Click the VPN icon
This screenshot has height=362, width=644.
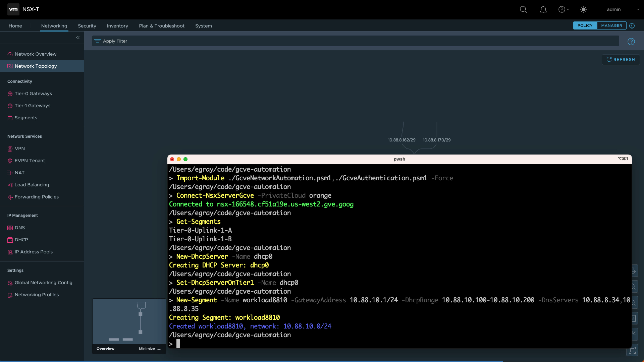[x=10, y=149]
